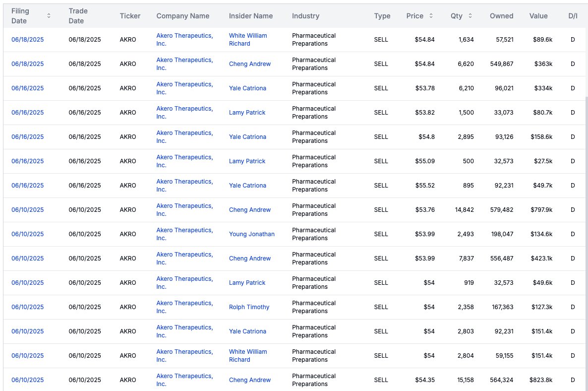The width and height of the screenshot is (588, 391).
Task: Click the 14,842 quantity cell
Action: point(465,210)
